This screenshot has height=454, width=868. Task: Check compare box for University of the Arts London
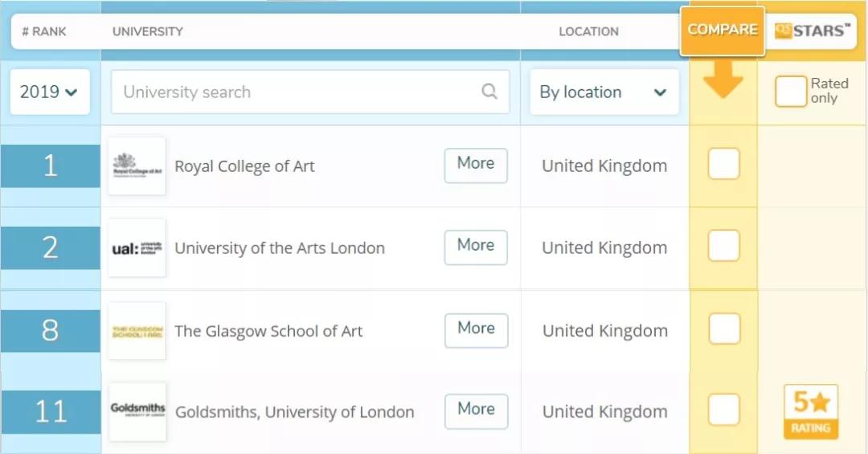[x=723, y=247]
